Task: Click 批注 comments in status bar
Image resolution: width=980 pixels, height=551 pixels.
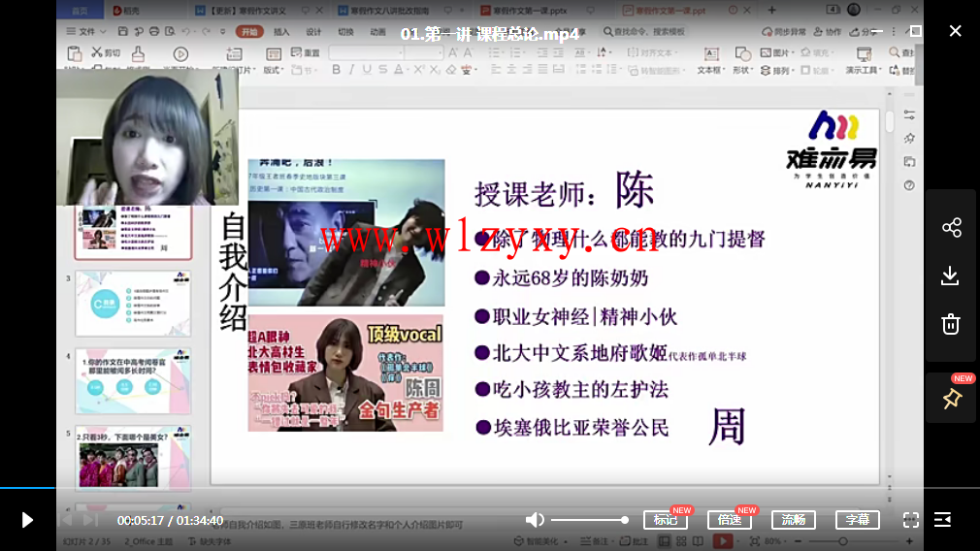Action: coord(634,541)
